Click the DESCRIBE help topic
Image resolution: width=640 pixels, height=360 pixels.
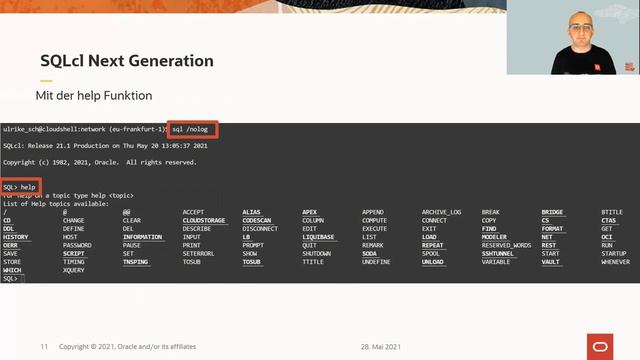pyautogui.click(x=197, y=229)
